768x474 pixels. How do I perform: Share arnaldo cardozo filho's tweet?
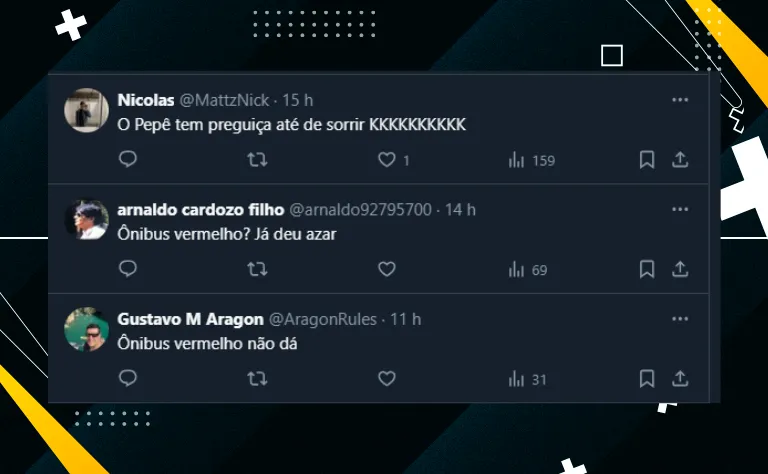pos(680,269)
